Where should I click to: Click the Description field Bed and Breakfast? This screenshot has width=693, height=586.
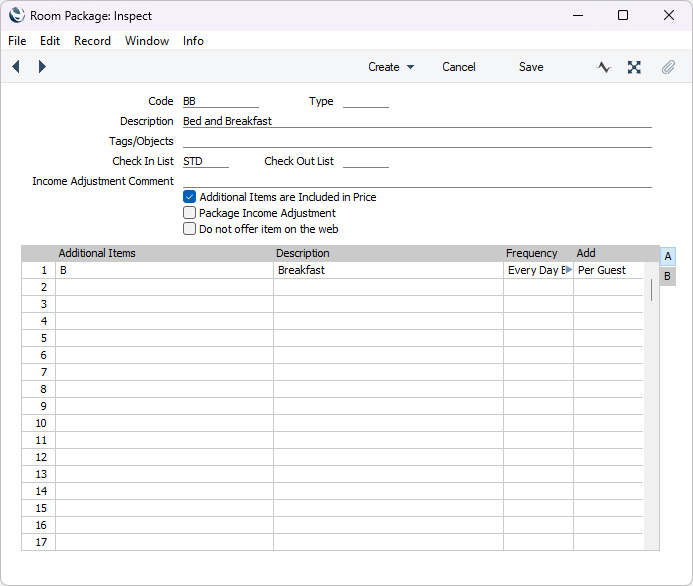coord(417,121)
